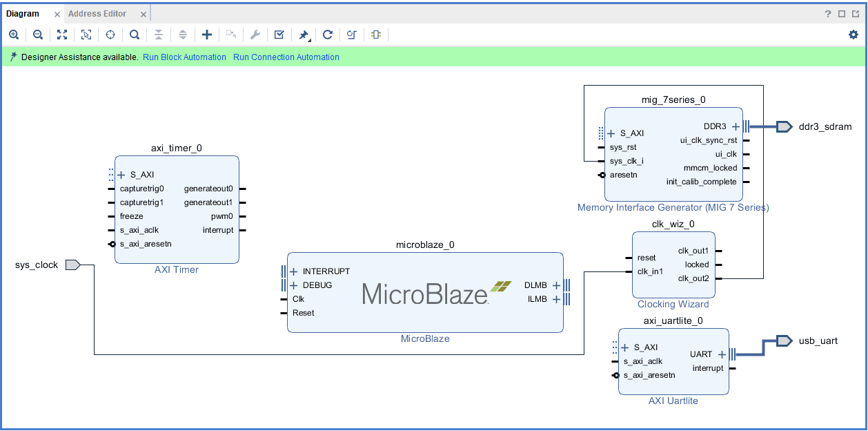868x431 pixels.
Task: Expand S_AXI interface on axi_timer_0
Action: [121, 175]
